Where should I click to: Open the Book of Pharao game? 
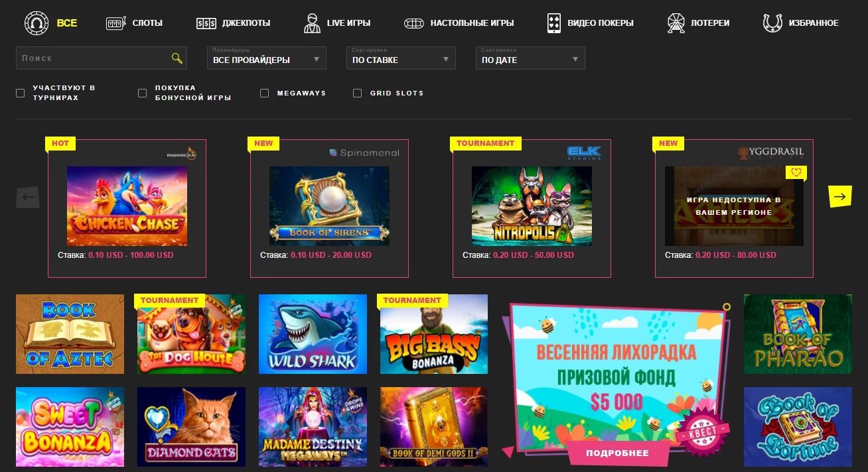[798, 334]
